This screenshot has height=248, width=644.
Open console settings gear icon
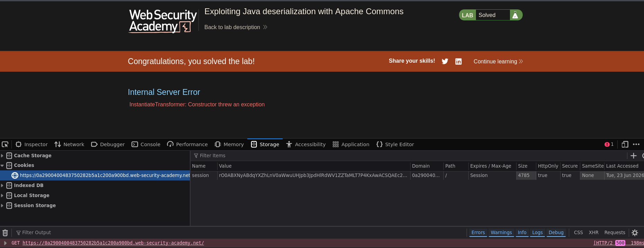coord(635,233)
